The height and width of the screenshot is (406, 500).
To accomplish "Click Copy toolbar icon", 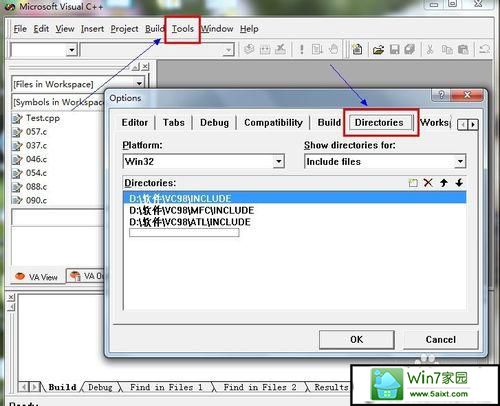I will click(x=447, y=50).
